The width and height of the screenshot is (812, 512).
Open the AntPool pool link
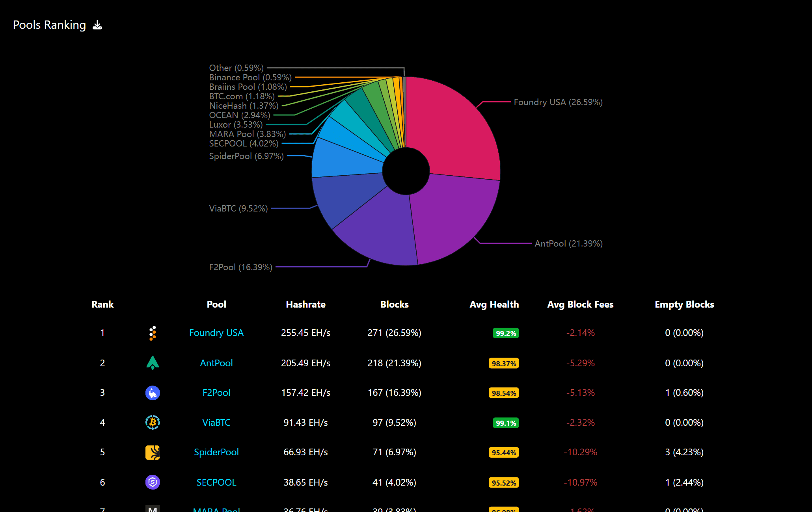pos(216,363)
